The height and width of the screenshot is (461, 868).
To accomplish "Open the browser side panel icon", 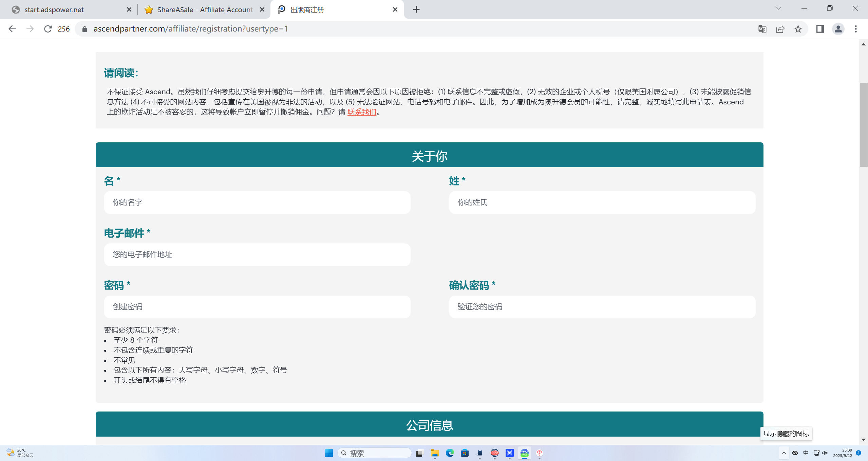I will pos(820,29).
